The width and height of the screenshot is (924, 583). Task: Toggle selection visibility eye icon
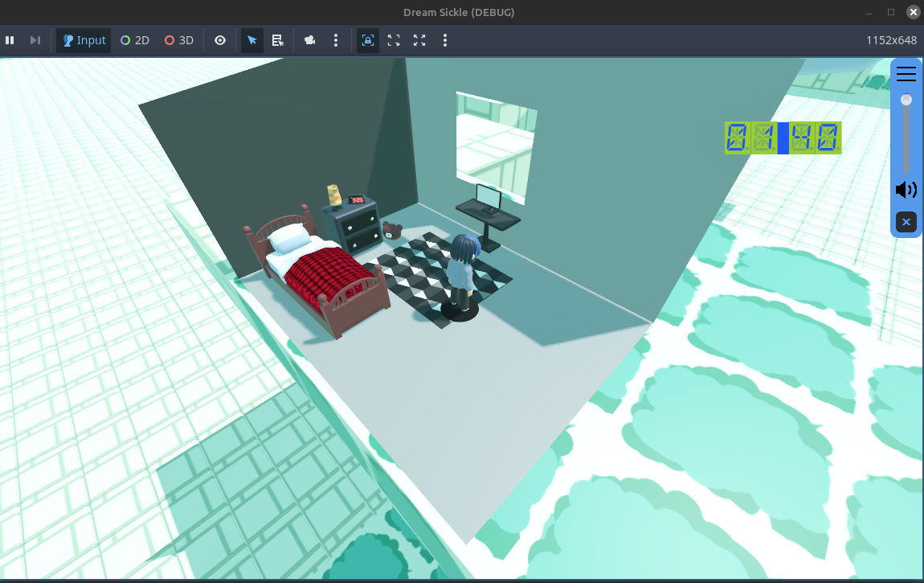point(220,40)
